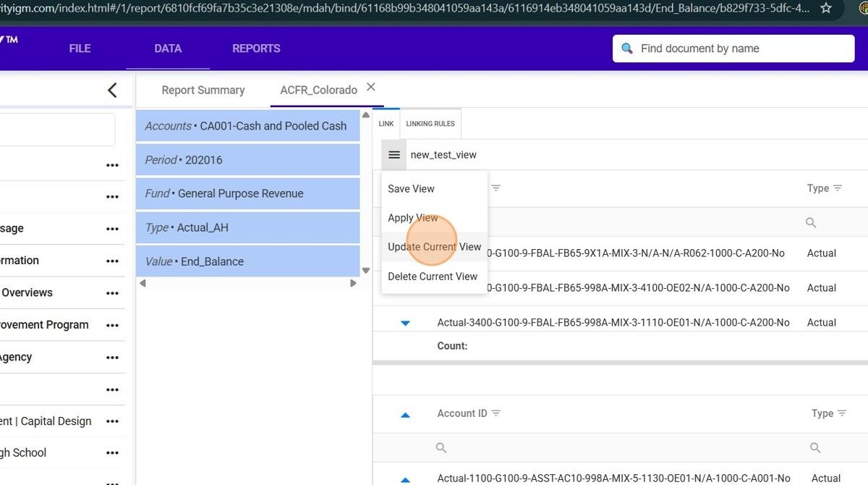
Task: Open filter icon beside lower Account ID
Action: click(496, 413)
